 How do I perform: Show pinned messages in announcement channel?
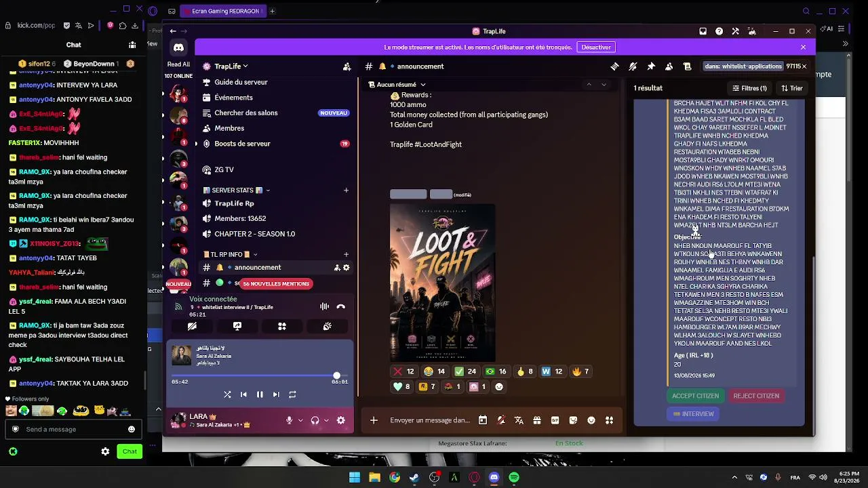point(651,66)
